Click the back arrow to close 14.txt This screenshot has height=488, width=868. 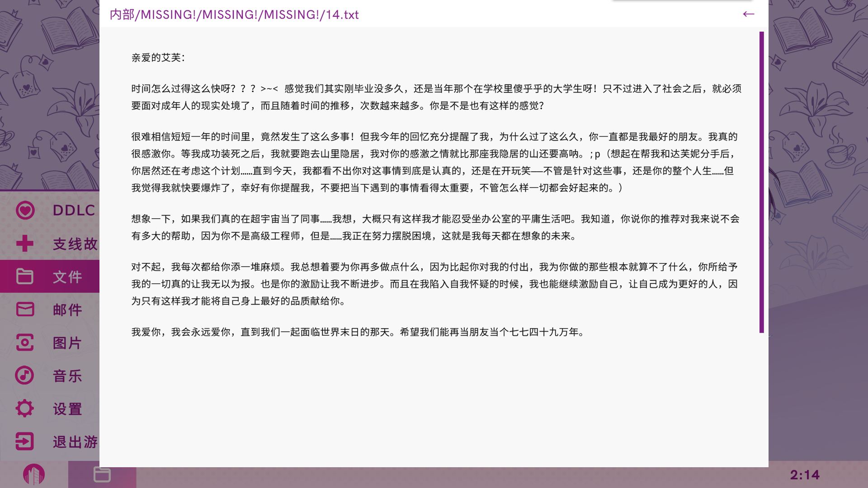(749, 14)
